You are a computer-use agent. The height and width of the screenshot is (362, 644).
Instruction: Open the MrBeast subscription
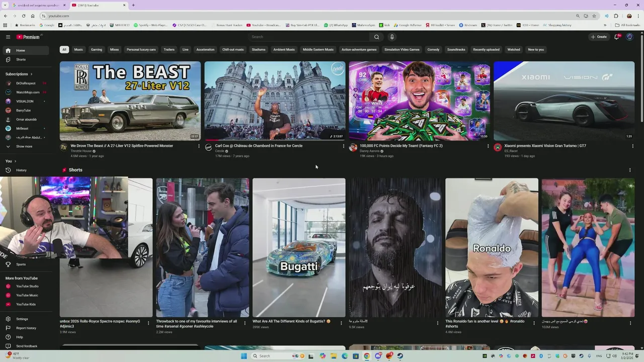coord(25,128)
